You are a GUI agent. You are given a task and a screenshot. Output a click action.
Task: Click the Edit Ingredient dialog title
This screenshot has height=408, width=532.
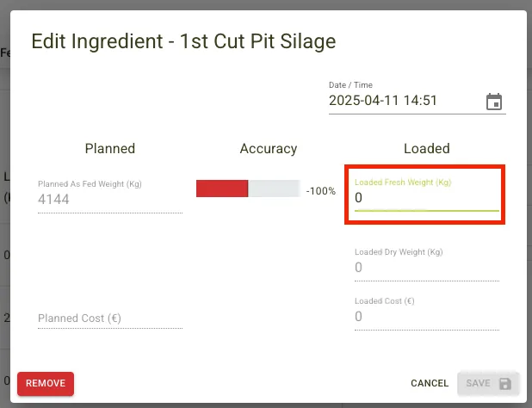click(183, 41)
